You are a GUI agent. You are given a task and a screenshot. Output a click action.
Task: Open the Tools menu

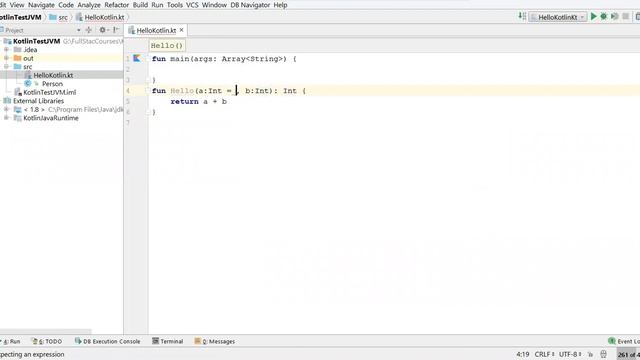click(175, 5)
